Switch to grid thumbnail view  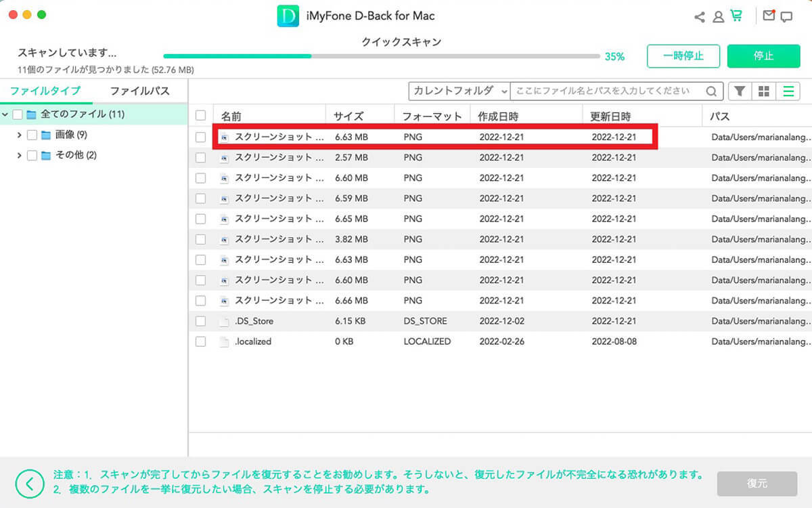point(764,91)
